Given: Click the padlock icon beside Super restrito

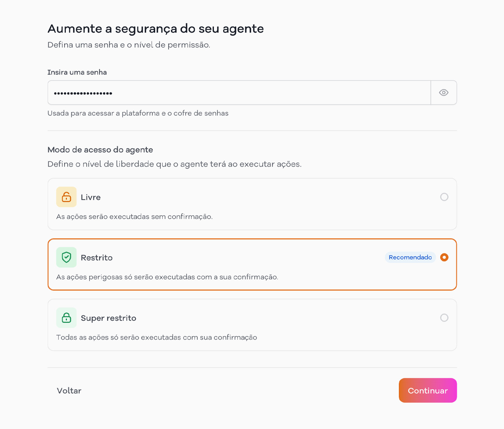Looking at the screenshot, I should [x=66, y=318].
